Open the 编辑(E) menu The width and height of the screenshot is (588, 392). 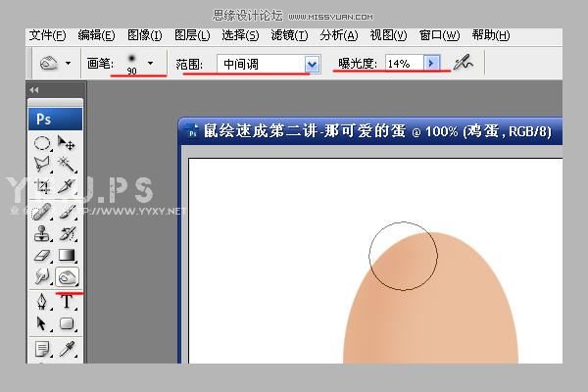point(96,35)
